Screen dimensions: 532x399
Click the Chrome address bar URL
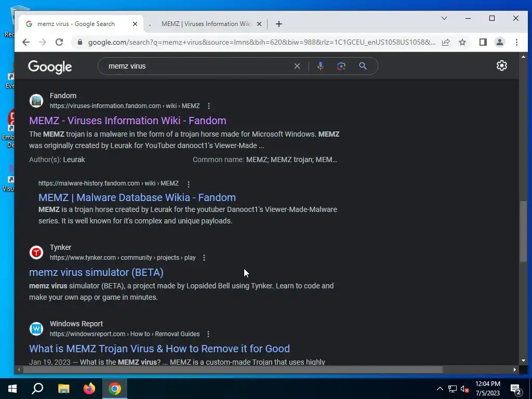click(x=262, y=43)
